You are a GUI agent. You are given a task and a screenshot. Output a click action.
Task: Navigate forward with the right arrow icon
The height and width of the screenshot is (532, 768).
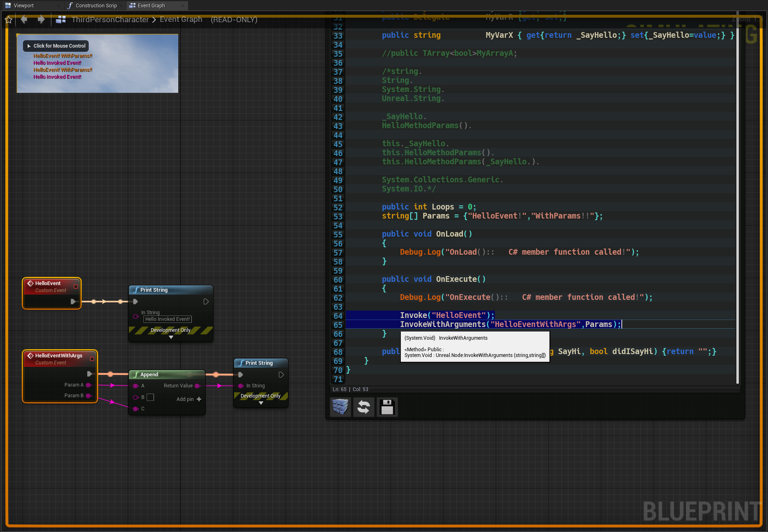click(x=41, y=19)
